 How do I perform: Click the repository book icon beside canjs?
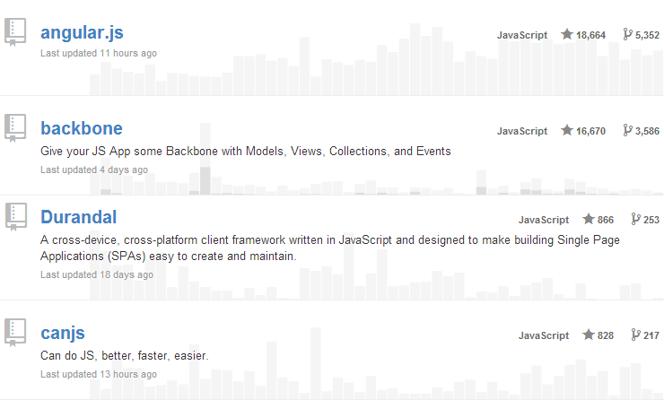click(x=15, y=332)
